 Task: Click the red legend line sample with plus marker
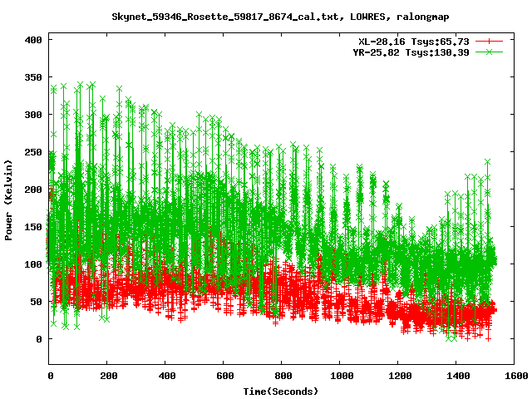489,42
